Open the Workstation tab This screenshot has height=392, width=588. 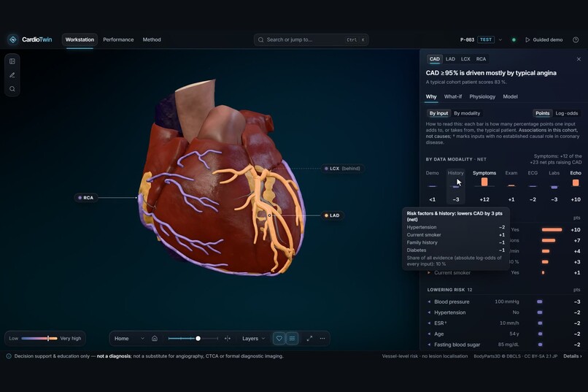point(80,39)
